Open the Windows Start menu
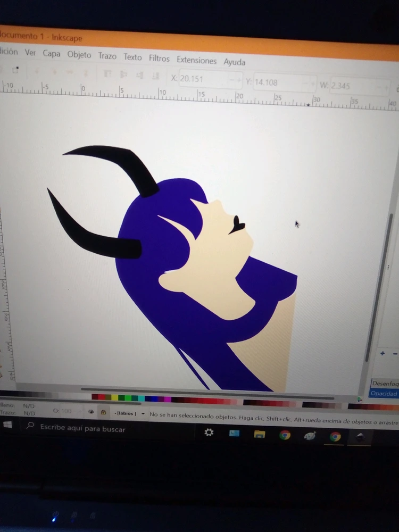The height and width of the screenshot is (532, 399). [7, 425]
